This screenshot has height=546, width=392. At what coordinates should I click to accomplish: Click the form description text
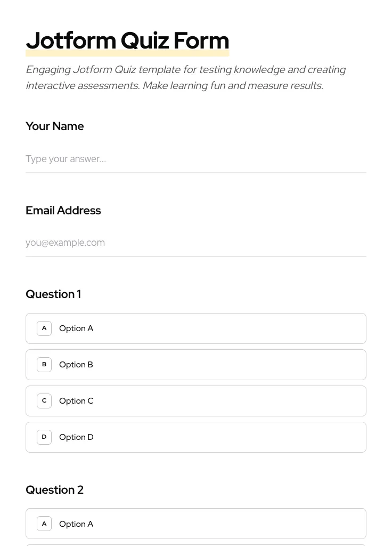pos(186,77)
